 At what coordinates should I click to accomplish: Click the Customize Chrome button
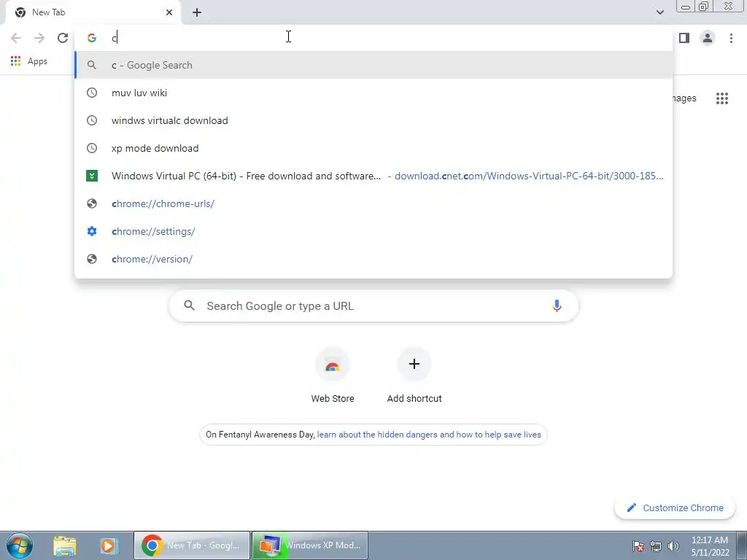[675, 507]
